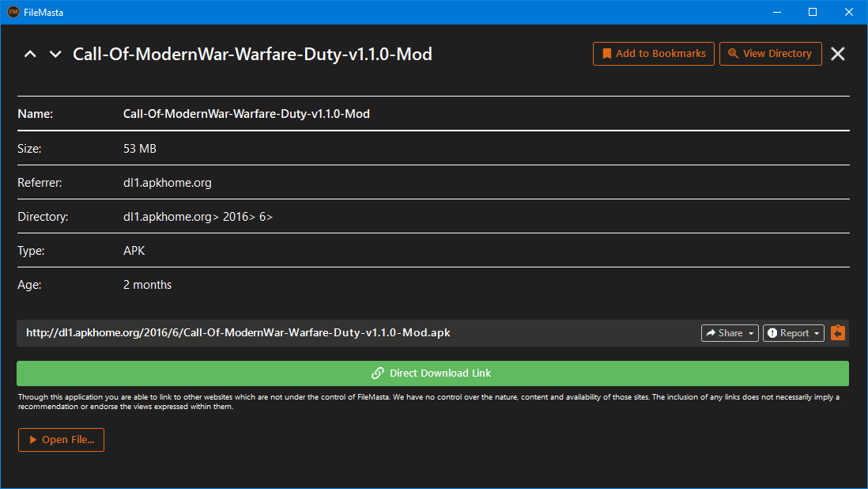
Task: Click the share arrow icon on the Share button
Action: 711,332
